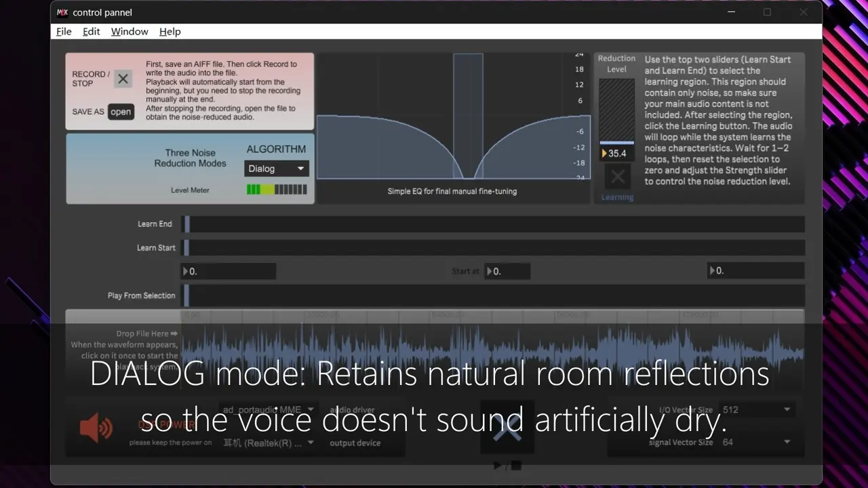
Task: Open the Help menu
Action: (170, 31)
